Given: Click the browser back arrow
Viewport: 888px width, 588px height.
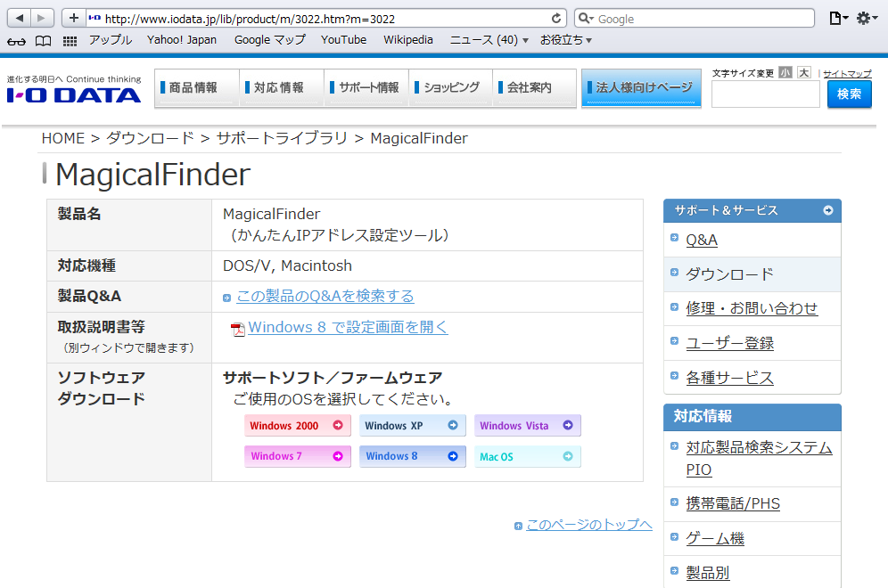Looking at the screenshot, I should pos(20,18).
